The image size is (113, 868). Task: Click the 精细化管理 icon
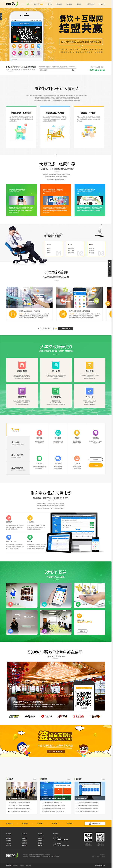click(22, 365)
